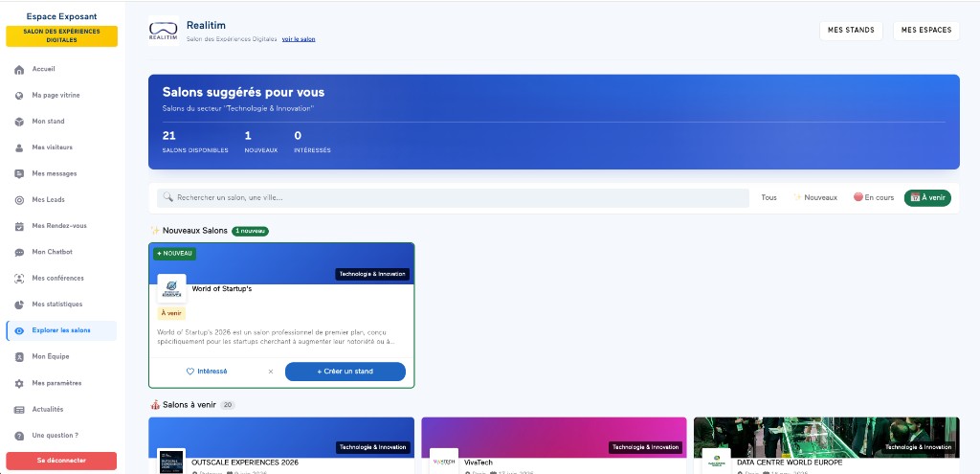Screen dimensions: 980x474
Task: Click the person icon beside Mes visiteurs
Action: point(19,148)
